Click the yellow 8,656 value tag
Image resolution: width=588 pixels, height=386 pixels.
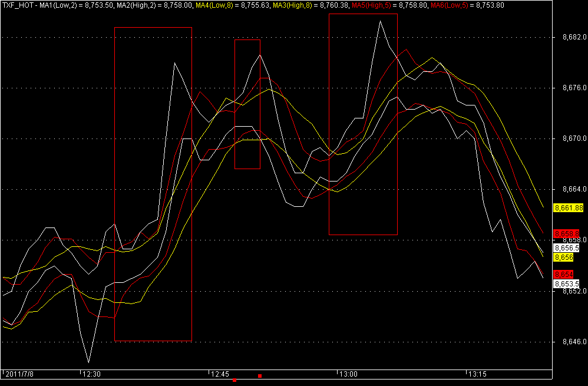pos(563,258)
